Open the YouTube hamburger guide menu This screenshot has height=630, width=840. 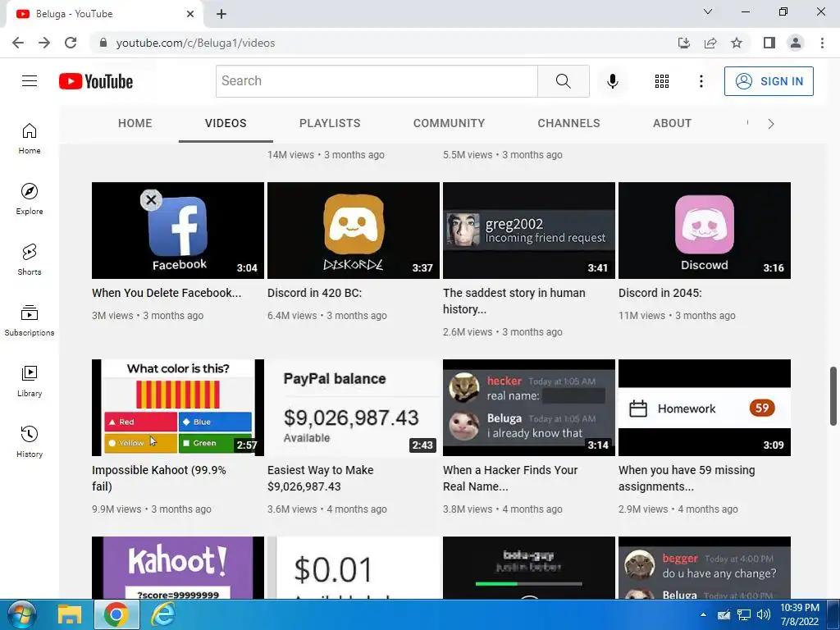(30, 81)
